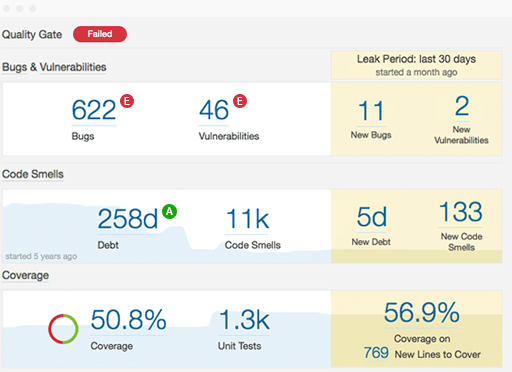
Task: Open the 5d New Debt value
Action: click(x=372, y=217)
